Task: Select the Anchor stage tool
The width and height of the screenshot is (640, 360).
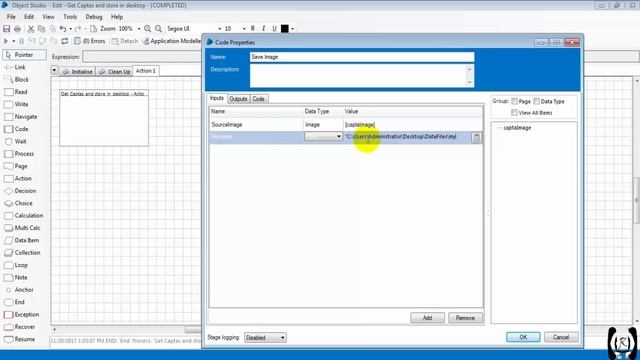Action: 19,290
